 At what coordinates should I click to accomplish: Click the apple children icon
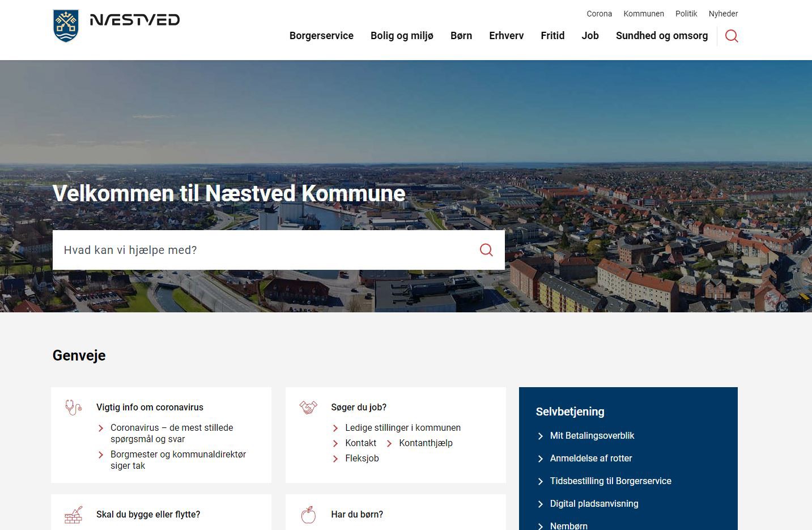[x=308, y=515]
